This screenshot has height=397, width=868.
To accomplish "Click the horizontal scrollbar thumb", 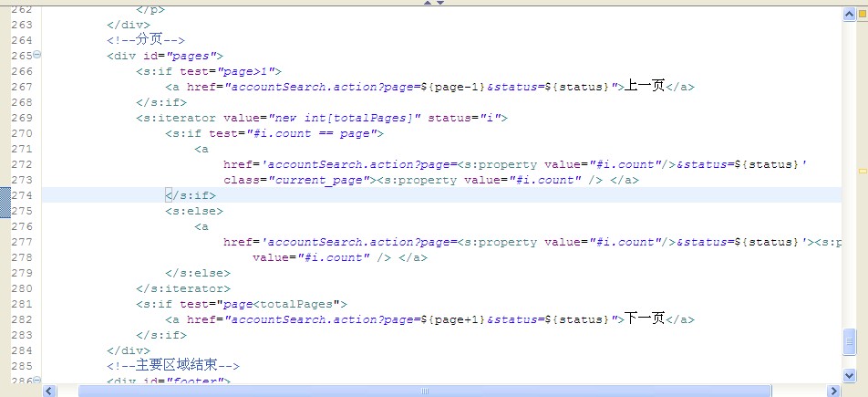I will coord(425,391).
